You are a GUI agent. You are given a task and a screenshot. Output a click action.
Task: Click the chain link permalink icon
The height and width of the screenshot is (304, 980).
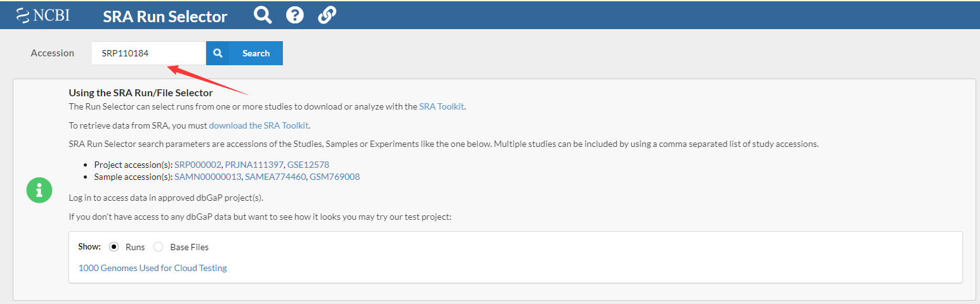[x=327, y=15]
